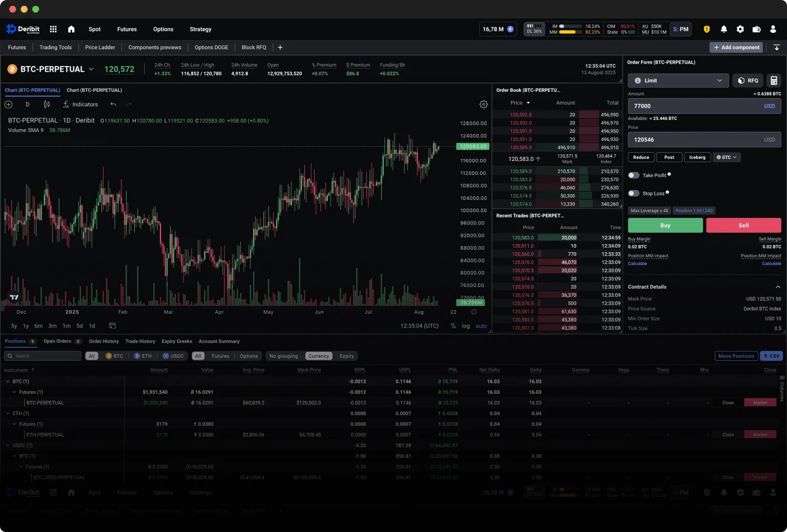Open chart Indicators

point(80,105)
